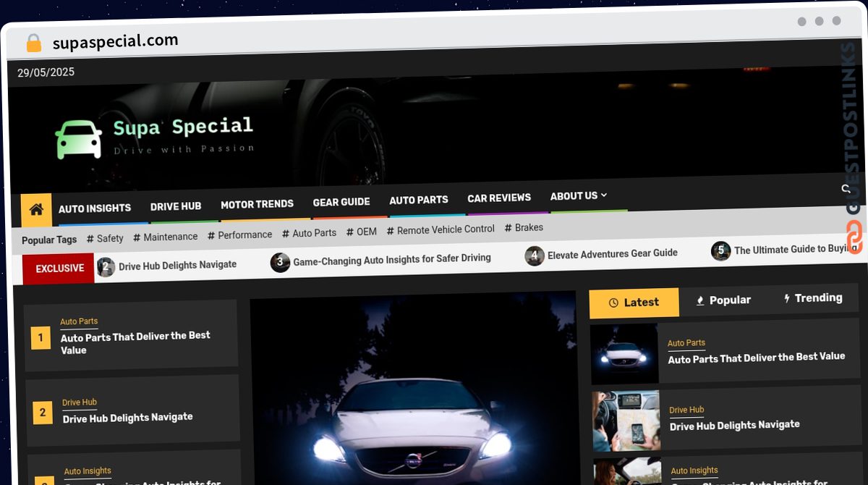Go to the Gear Guide menu section
Viewport: 868px width, 485px height.
pos(341,202)
